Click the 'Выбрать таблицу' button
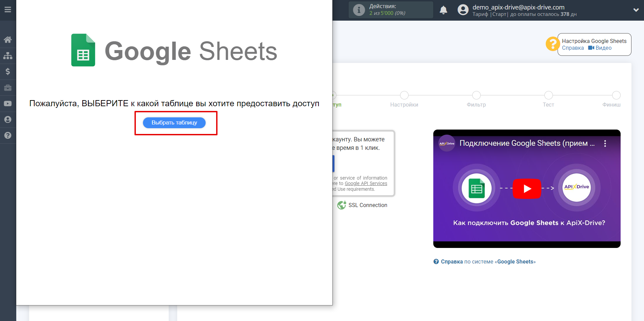The height and width of the screenshot is (321, 644). click(174, 122)
